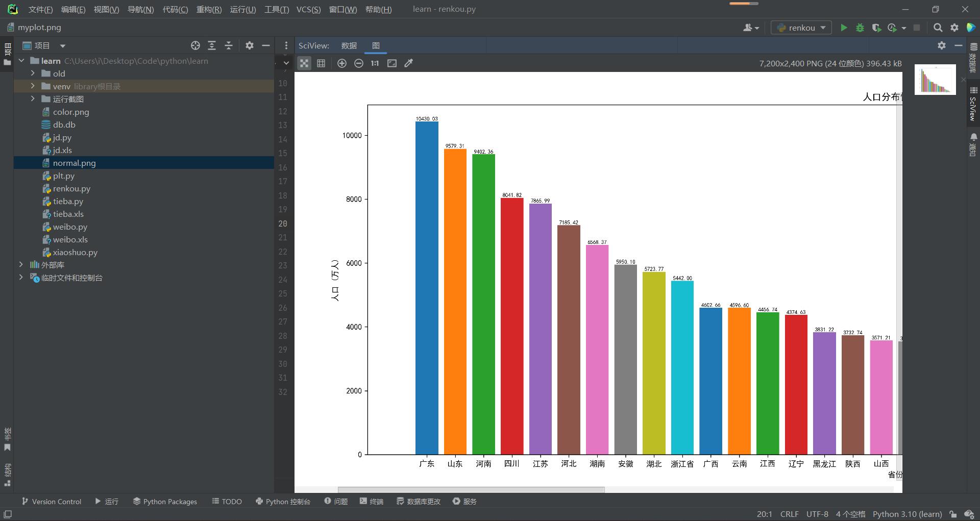Click the fit zoom to window icon
Viewport: 980px width, 521px height.
(392, 63)
